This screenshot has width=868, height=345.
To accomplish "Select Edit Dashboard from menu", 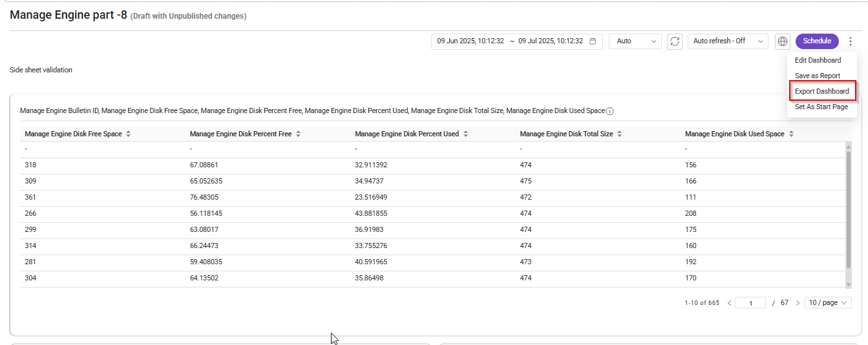I will pos(818,60).
